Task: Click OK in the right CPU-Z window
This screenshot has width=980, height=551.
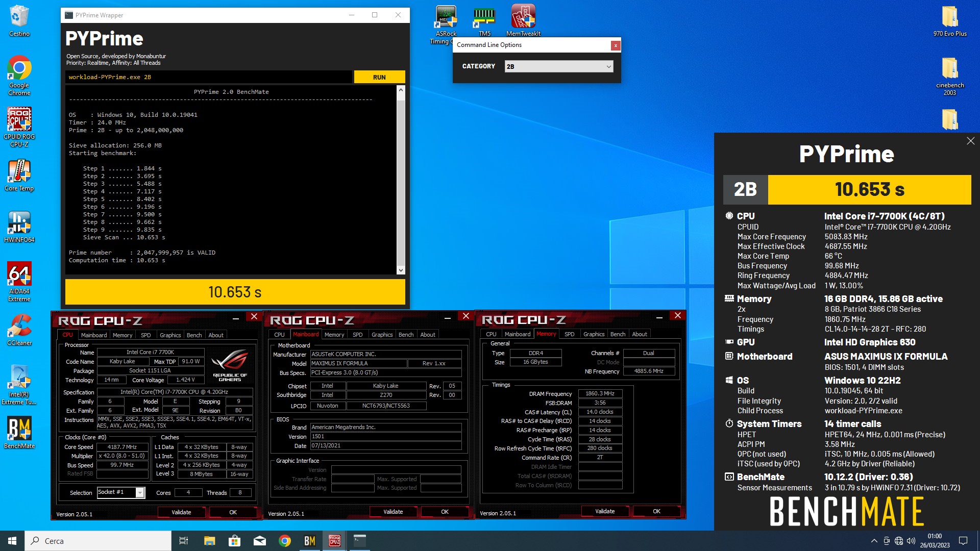Action: pyautogui.click(x=656, y=511)
